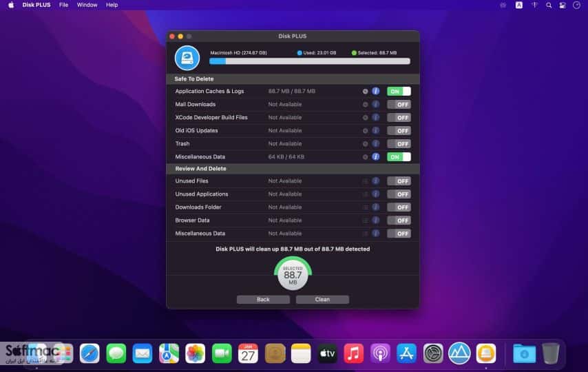The height and width of the screenshot is (372, 588).
Task: Open Calendar showing 27 in Dock
Action: click(249, 353)
